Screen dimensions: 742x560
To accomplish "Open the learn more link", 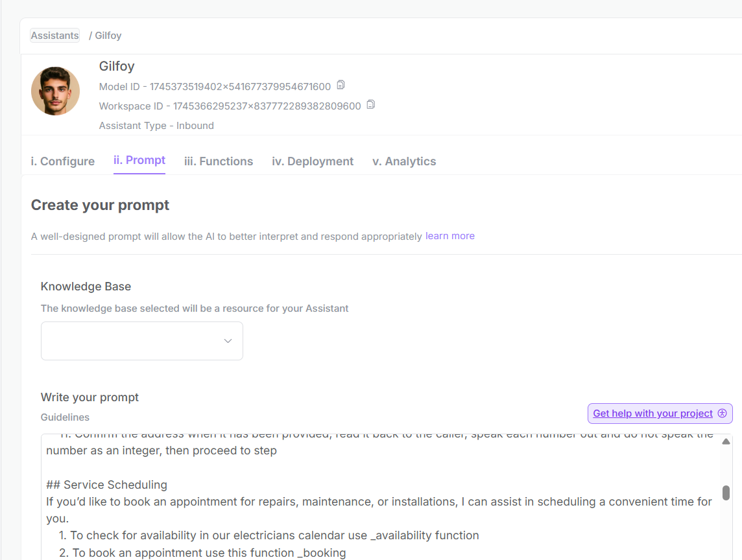I will [x=449, y=236].
